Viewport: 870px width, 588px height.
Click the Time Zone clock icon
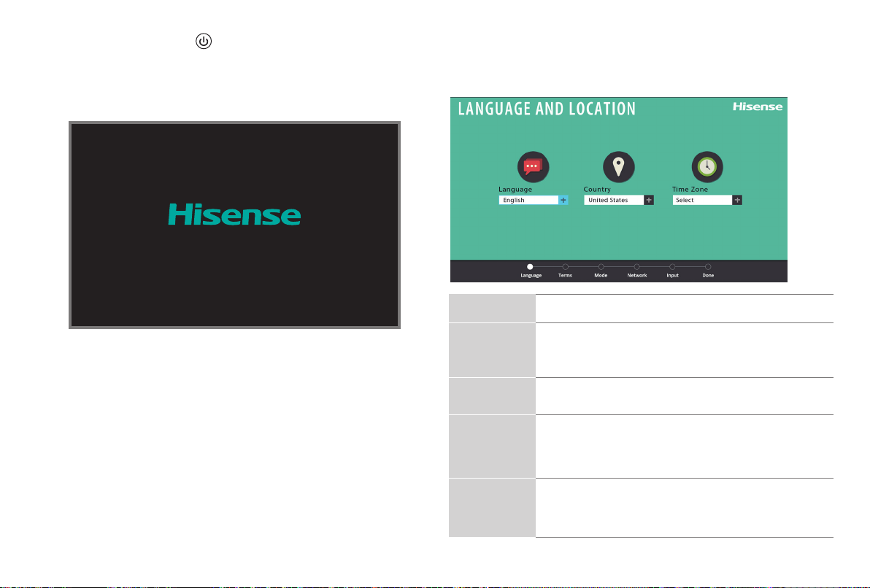click(x=707, y=167)
